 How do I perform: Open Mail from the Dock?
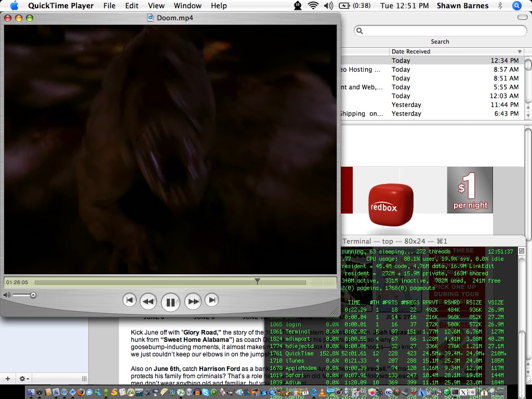[56, 392]
